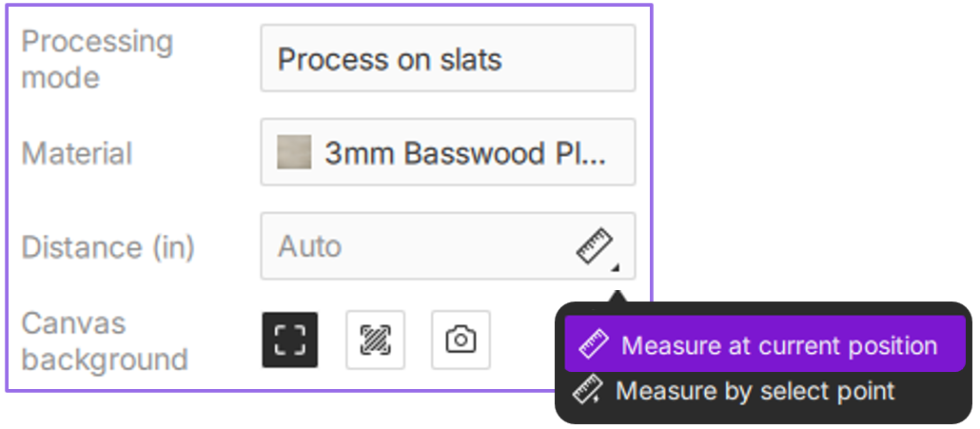Viewport: 980px width, 429px height.
Task: Click the basswood material texture swatch
Action: click(x=293, y=152)
